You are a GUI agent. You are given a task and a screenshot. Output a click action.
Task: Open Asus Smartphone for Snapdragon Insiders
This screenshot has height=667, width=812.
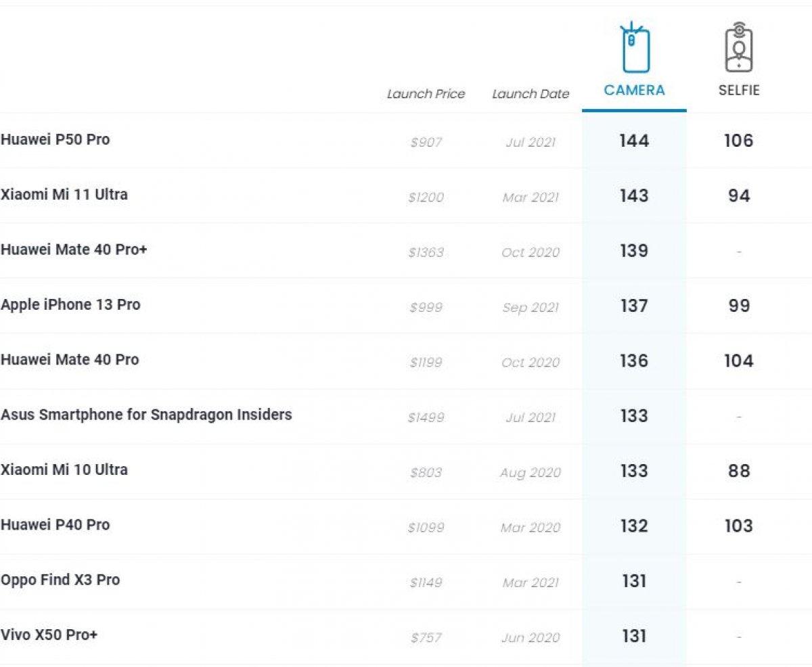point(146,414)
